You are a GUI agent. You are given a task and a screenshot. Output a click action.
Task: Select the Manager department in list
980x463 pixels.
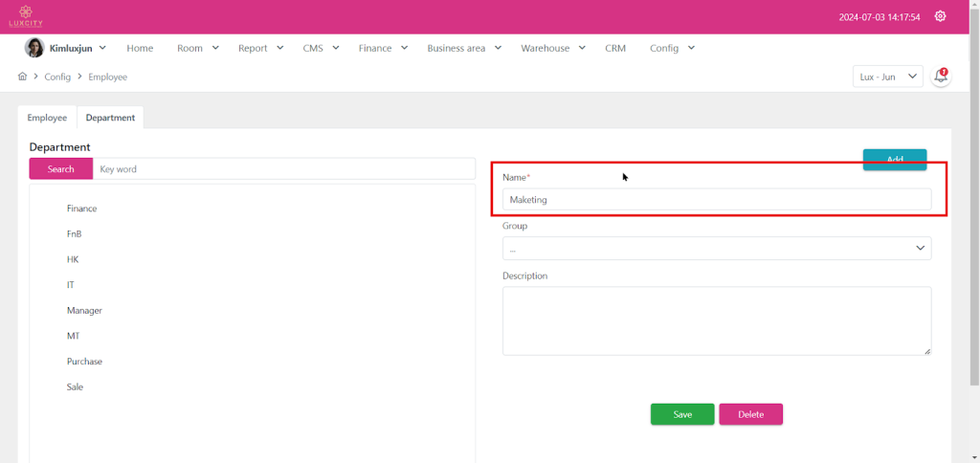(x=84, y=311)
